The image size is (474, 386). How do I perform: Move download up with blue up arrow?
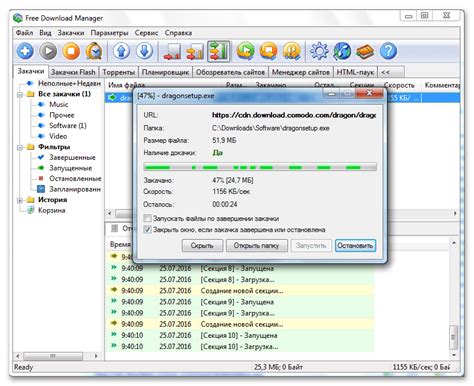tap(121, 52)
